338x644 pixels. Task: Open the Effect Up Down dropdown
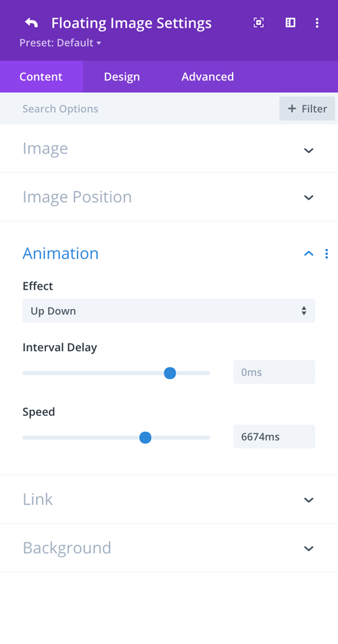pos(168,311)
